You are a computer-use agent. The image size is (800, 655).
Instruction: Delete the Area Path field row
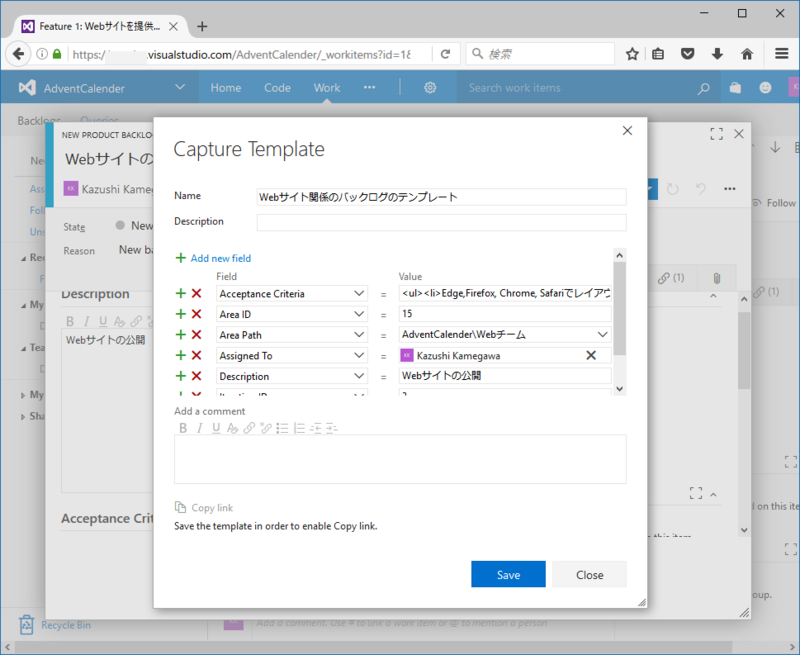197,335
